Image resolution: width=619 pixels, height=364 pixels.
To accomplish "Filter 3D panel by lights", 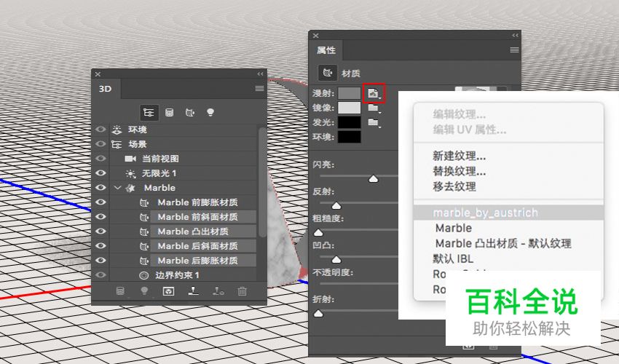I will [210, 113].
